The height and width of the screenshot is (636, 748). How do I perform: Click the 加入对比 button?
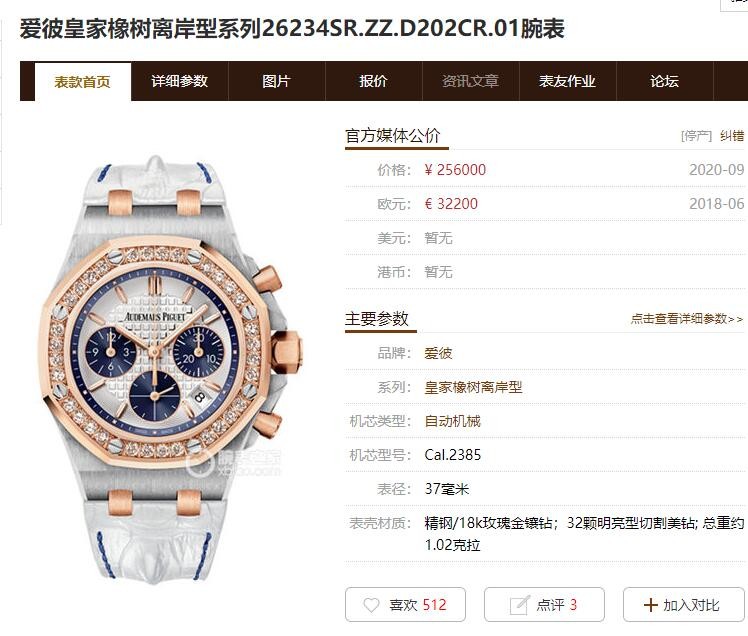pyautogui.click(x=684, y=605)
